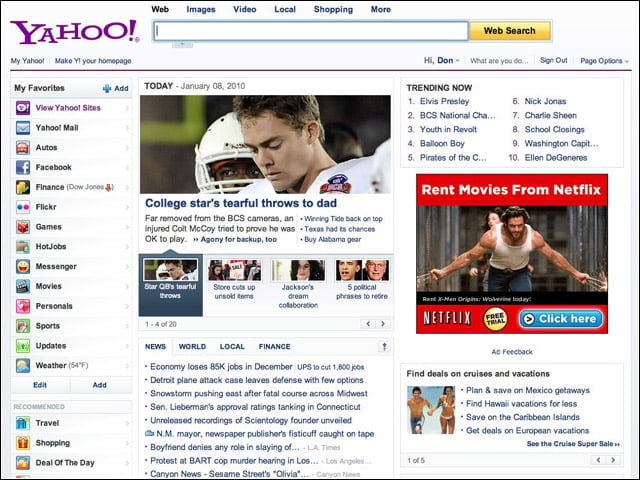Click trending topic Balloon Boy
Screen dimensions: 640x480
click(442, 144)
